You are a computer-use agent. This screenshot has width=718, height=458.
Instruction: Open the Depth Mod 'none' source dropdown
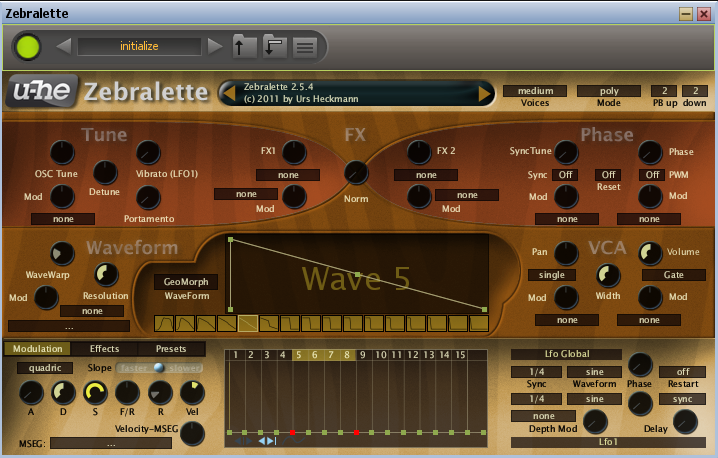(544, 416)
